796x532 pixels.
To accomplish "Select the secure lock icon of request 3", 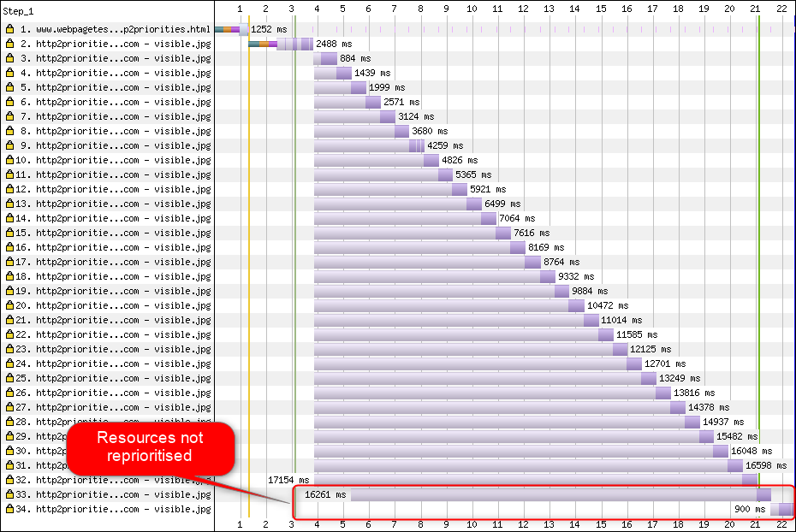I will [x=9, y=58].
